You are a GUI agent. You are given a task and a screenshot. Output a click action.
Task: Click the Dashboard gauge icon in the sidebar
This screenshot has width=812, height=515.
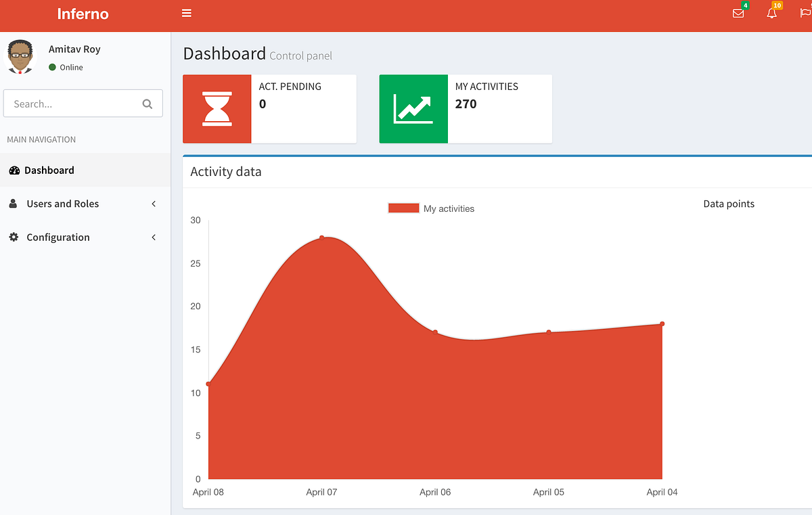[14, 170]
